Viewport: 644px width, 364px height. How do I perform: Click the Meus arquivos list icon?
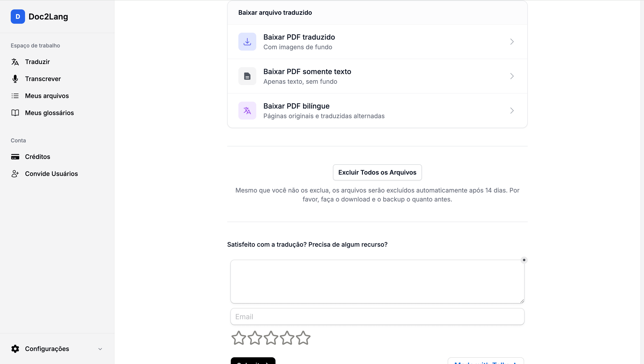pyautogui.click(x=15, y=96)
